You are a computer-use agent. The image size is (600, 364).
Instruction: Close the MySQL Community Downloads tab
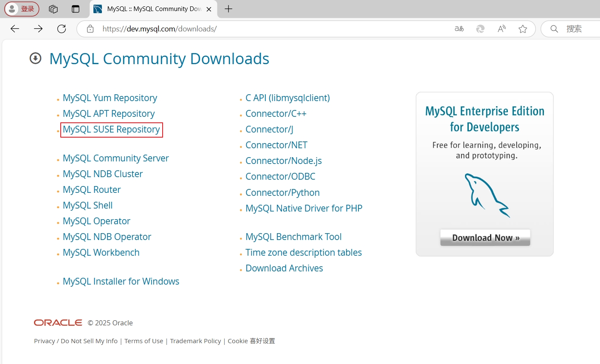(x=209, y=9)
